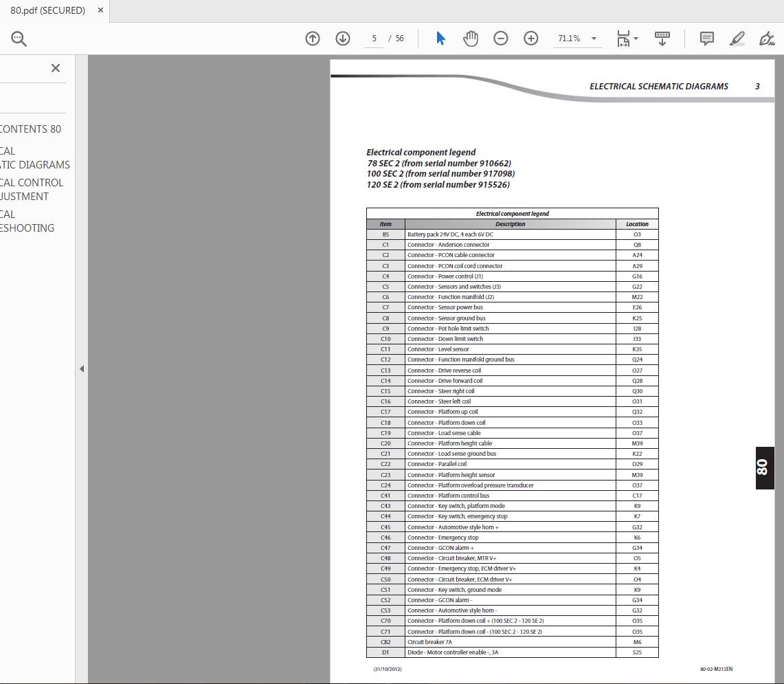
Task: Select the highlight text pen tool
Action: click(x=737, y=38)
